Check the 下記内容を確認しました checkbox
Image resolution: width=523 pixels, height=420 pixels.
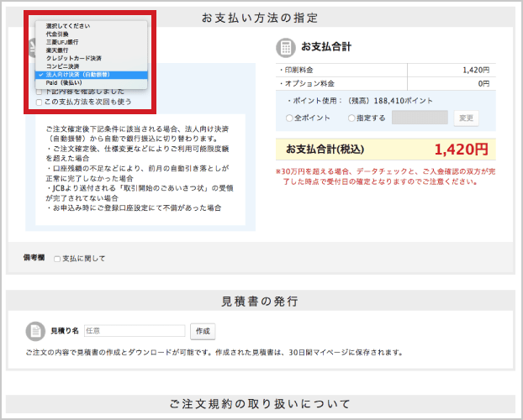[39, 92]
